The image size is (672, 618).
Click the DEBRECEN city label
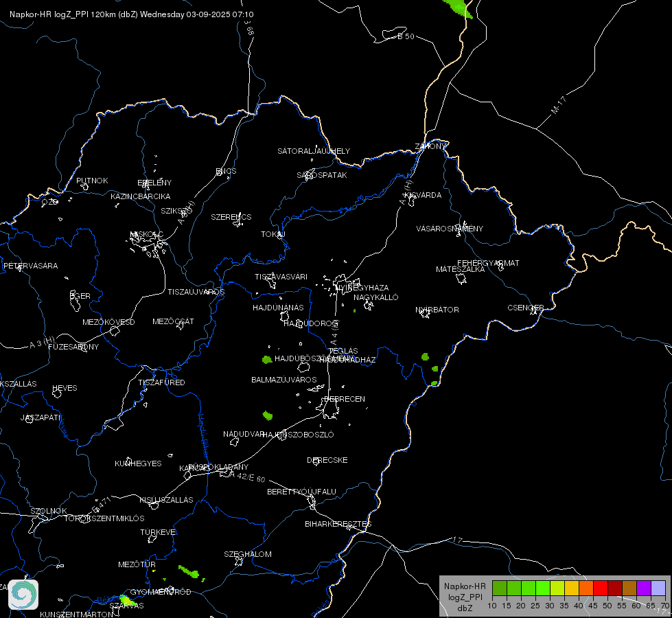pos(345,399)
